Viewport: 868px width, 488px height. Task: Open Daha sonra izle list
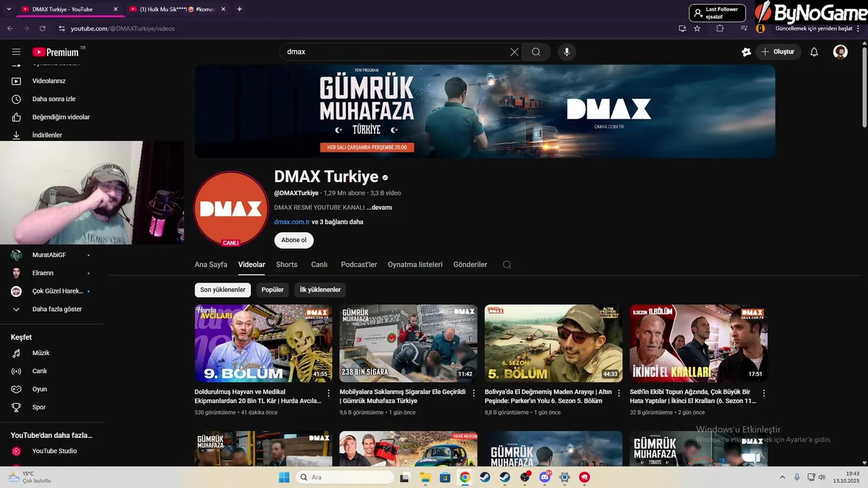[x=54, y=99]
